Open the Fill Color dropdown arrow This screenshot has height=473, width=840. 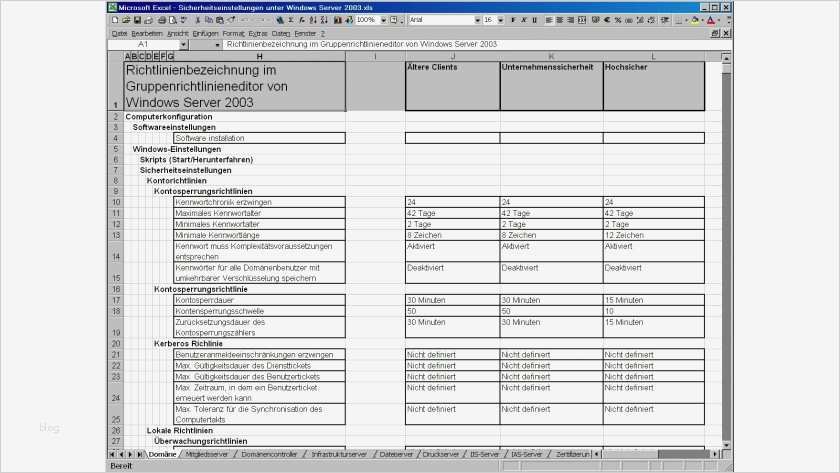(x=702, y=20)
